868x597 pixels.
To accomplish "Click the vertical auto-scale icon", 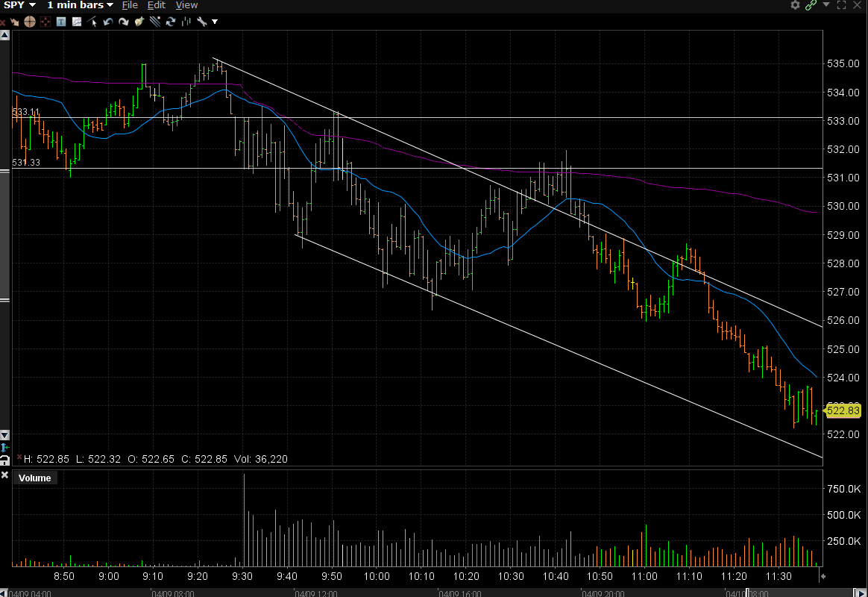I will [4, 448].
